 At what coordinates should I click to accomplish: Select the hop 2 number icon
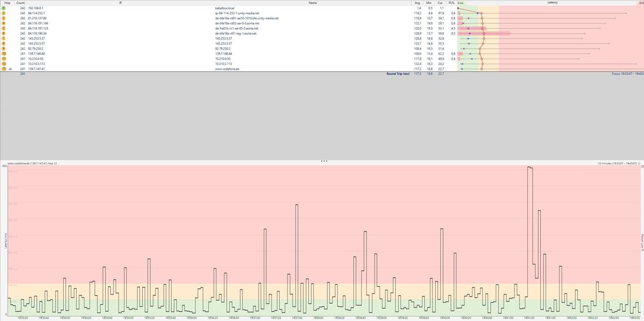[x=3, y=13]
